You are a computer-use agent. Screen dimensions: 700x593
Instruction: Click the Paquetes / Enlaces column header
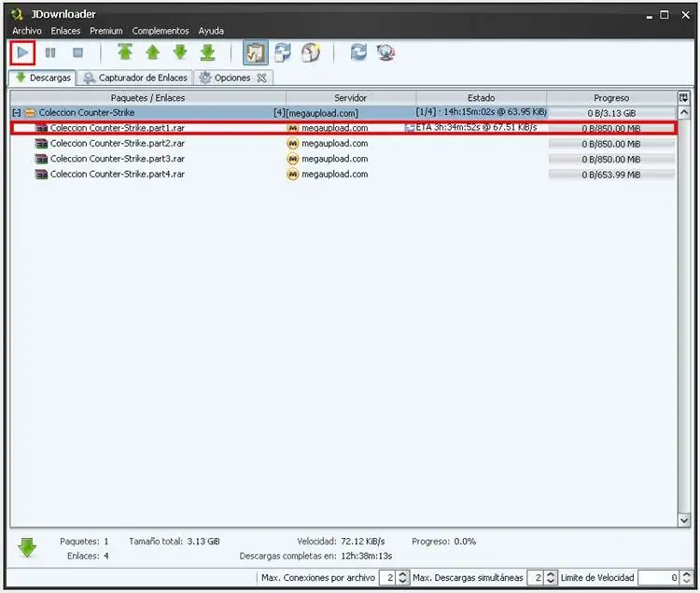click(x=147, y=98)
